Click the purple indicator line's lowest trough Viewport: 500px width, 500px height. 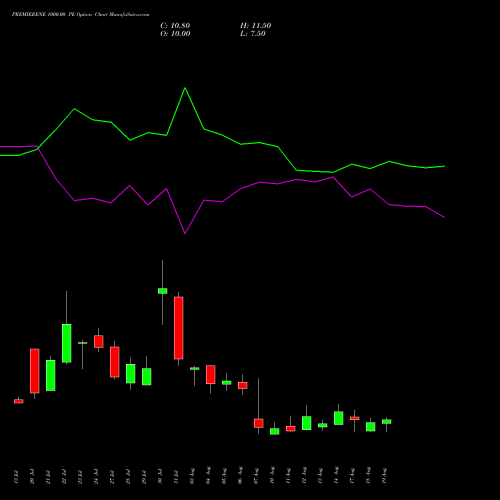tap(185, 233)
